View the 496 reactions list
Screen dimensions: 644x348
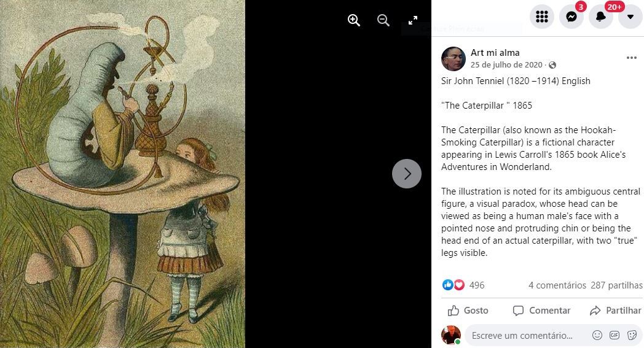point(463,285)
